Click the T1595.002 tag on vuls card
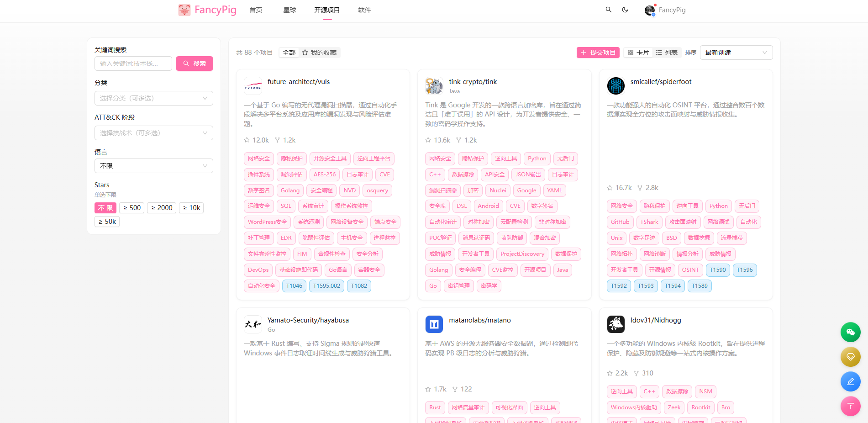Image resolution: width=868 pixels, height=423 pixels. [327, 286]
